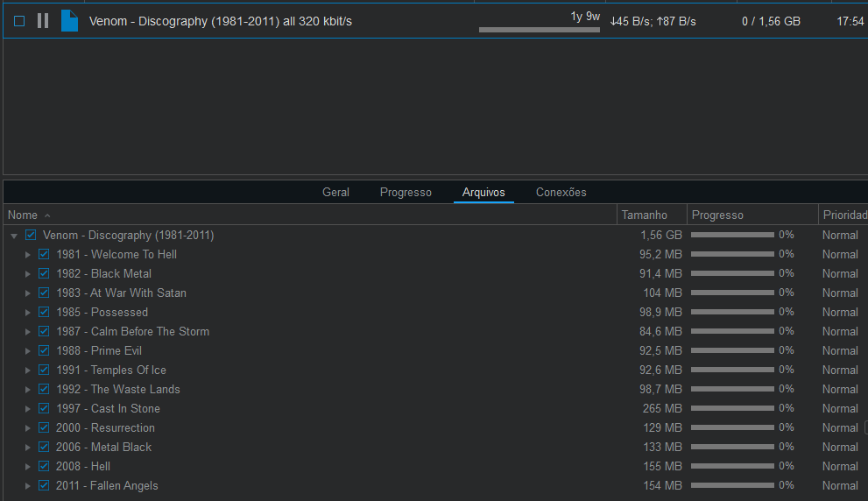This screenshot has height=501, width=868.
Task: Click the 1,56 GB total size in files list
Action: pos(661,235)
